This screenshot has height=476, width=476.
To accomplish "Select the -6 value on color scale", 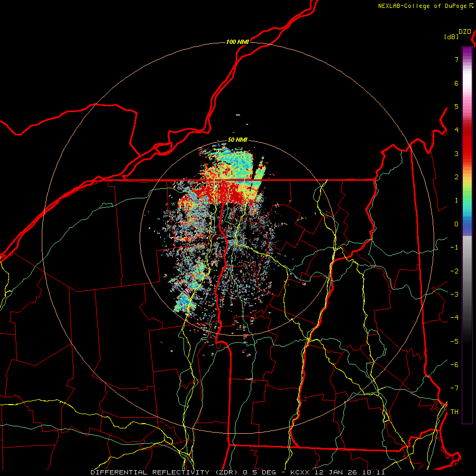I will [454, 364].
